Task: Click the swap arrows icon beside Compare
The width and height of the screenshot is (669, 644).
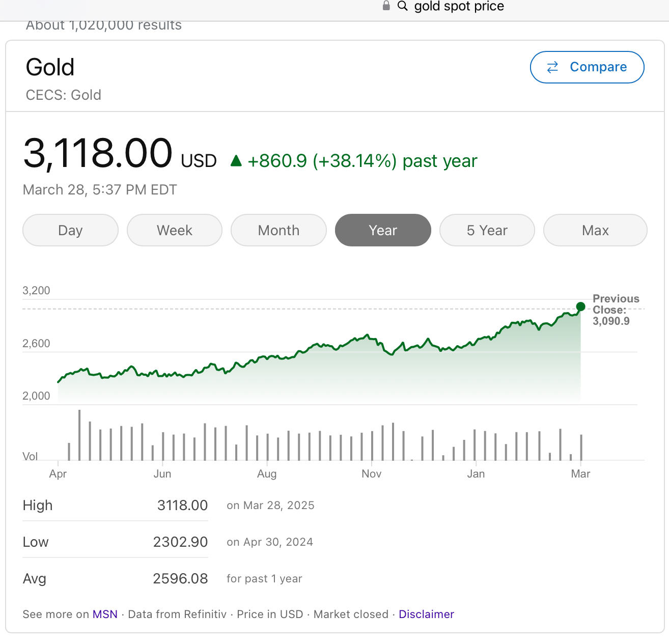Action: point(552,67)
